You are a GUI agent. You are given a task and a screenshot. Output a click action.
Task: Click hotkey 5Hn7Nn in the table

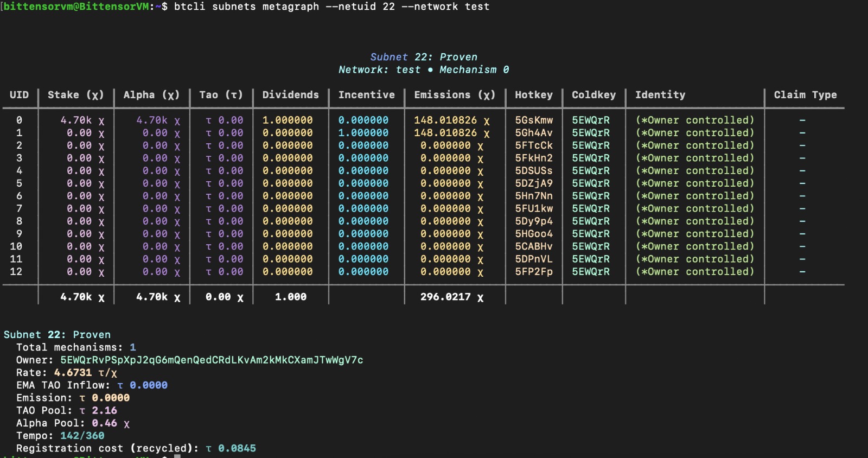pyautogui.click(x=534, y=196)
